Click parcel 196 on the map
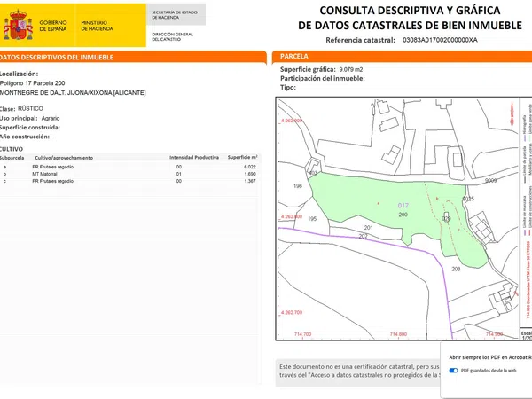Image resolution: width=532 pixels, height=399 pixels. 298,186
